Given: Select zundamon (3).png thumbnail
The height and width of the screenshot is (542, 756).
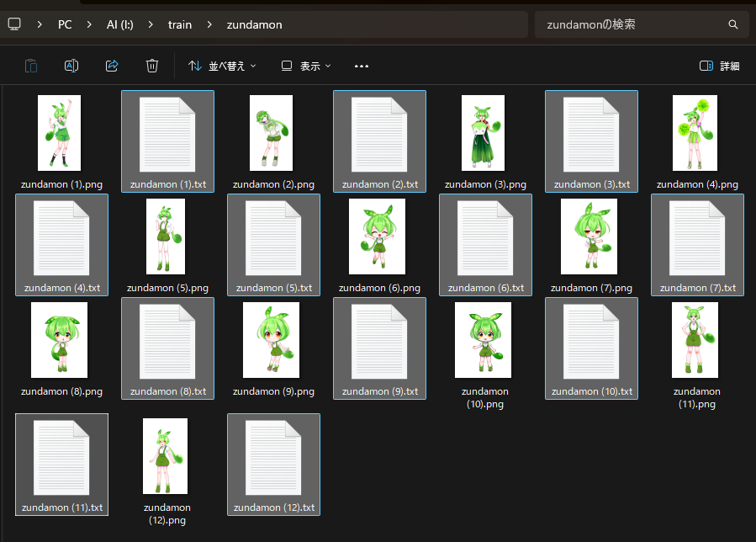Looking at the screenshot, I should (x=483, y=133).
